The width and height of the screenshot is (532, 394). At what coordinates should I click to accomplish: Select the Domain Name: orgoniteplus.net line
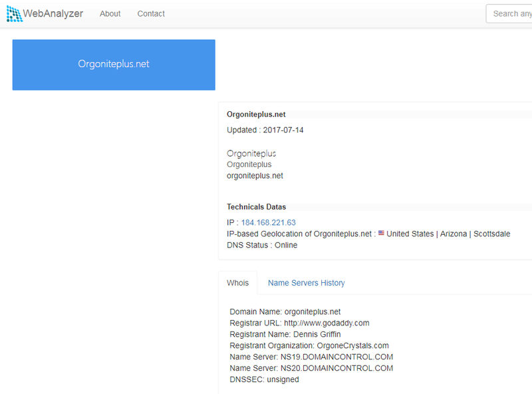285,311
